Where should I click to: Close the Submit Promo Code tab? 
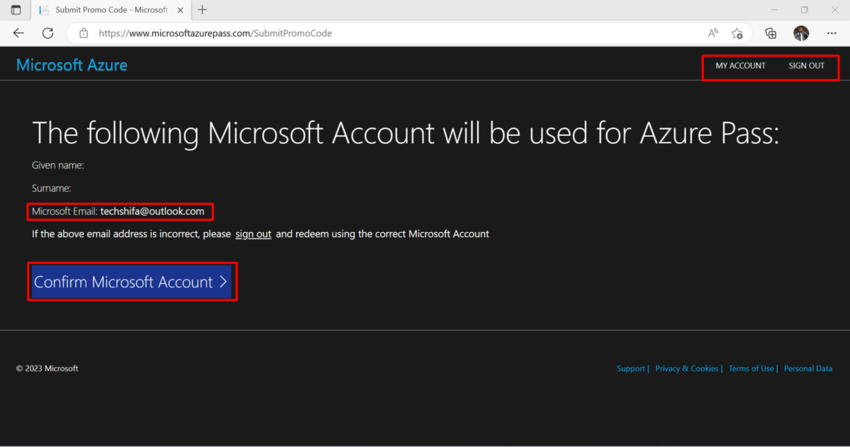coord(181,10)
